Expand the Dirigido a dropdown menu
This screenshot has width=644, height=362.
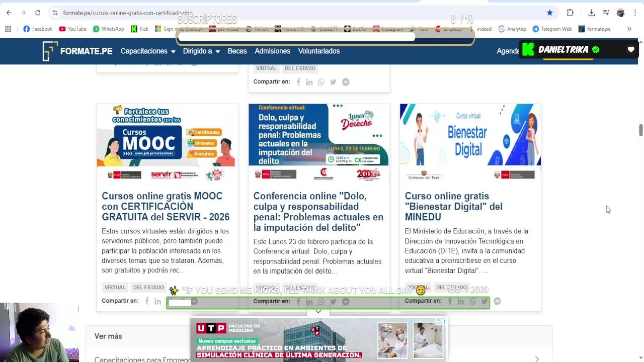click(201, 51)
